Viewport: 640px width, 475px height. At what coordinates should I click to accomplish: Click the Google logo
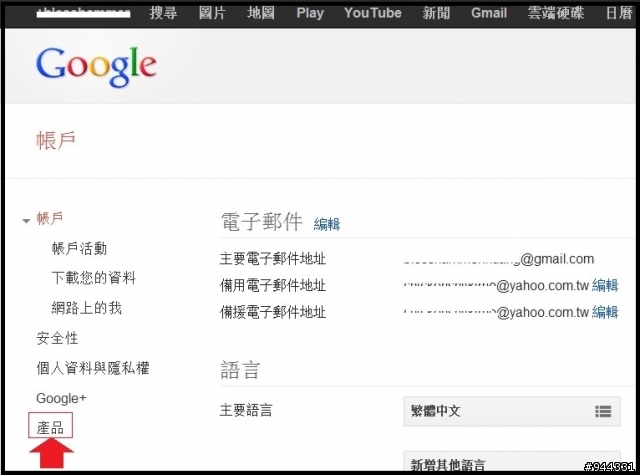tap(96, 66)
